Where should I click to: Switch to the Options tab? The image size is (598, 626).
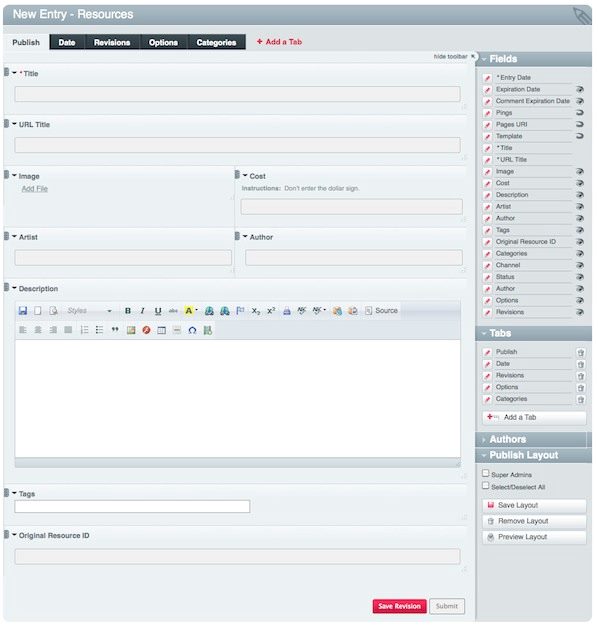163,42
